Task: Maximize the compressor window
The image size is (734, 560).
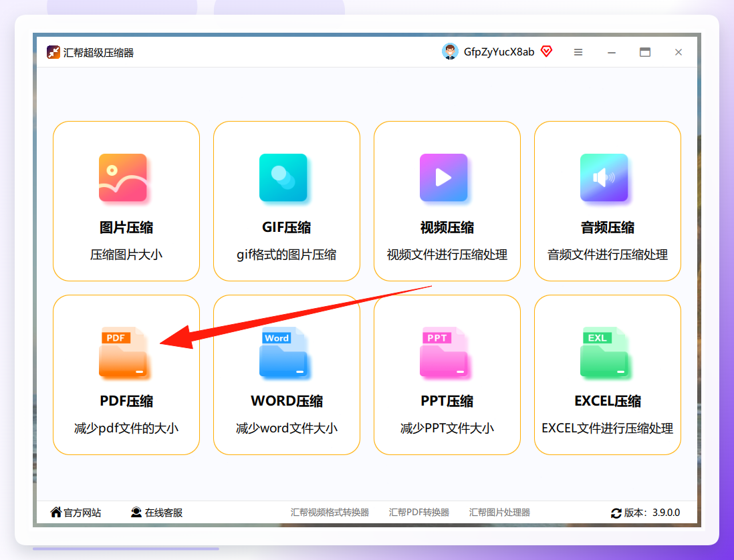Action: coord(645,52)
